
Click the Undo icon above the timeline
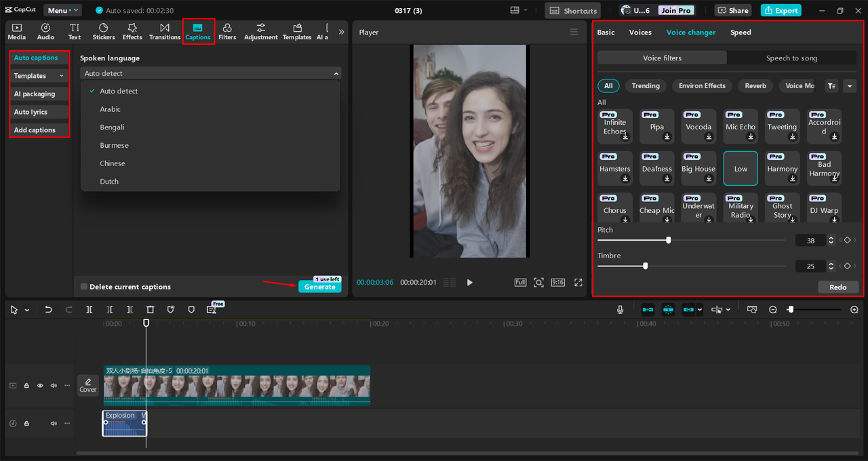[x=48, y=309]
